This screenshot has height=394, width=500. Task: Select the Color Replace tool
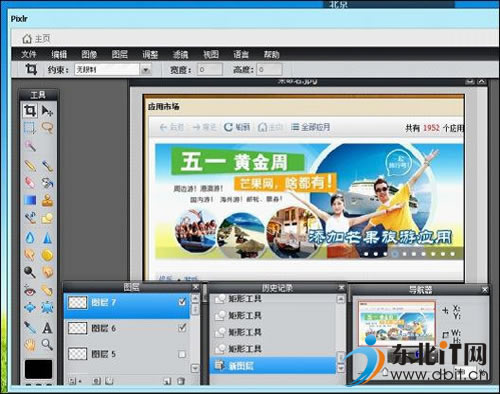pyautogui.click(x=30, y=218)
